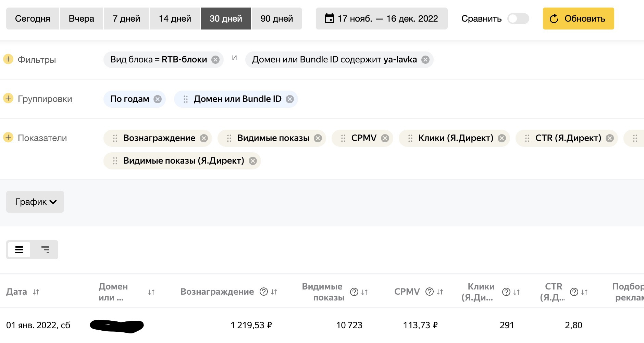This screenshot has width=644, height=343.
Task: Add a new metric with plus icon
Action: (8, 138)
